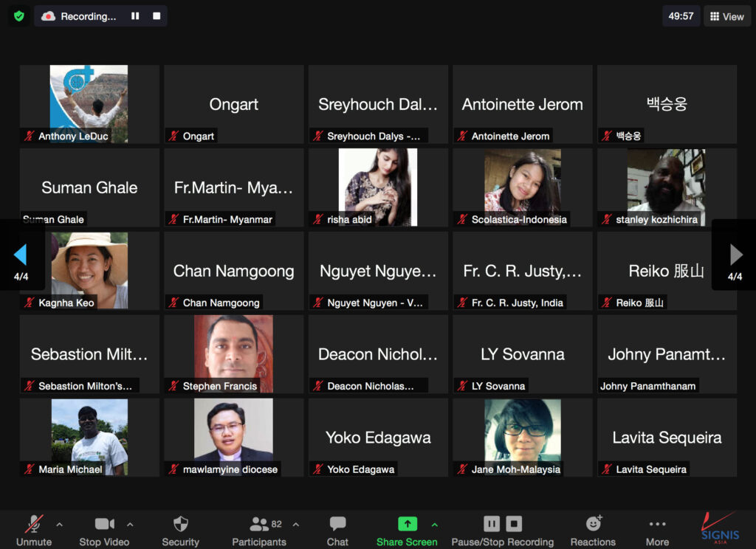Screen dimensions: 756x549
Task: Open the Security options
Action: (180, 525)
